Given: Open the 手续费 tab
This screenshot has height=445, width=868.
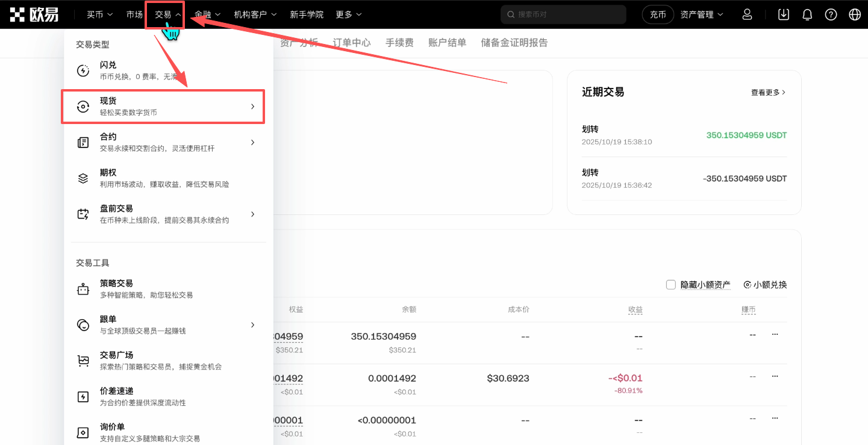Looking at the screenshot, I should (x=399, y=43).
